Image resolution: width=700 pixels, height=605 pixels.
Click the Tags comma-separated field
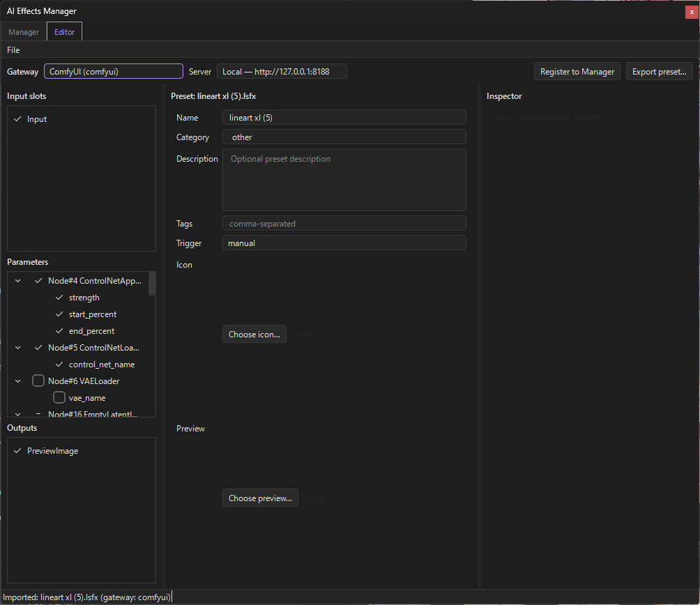click(x=344, y=224)
